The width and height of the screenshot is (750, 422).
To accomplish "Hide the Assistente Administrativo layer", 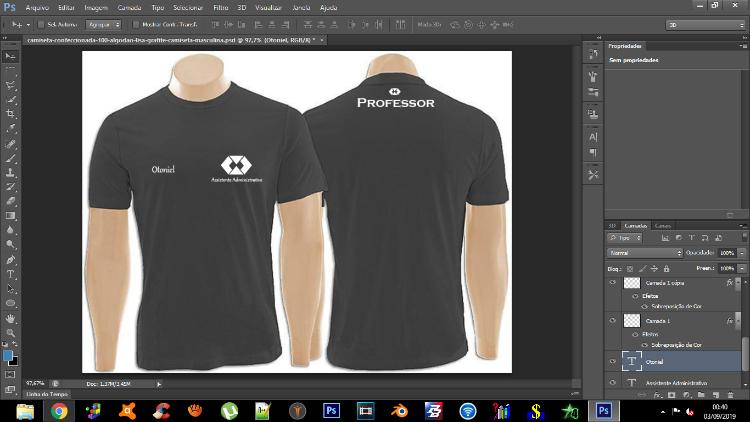I will (x=613, y=382).
